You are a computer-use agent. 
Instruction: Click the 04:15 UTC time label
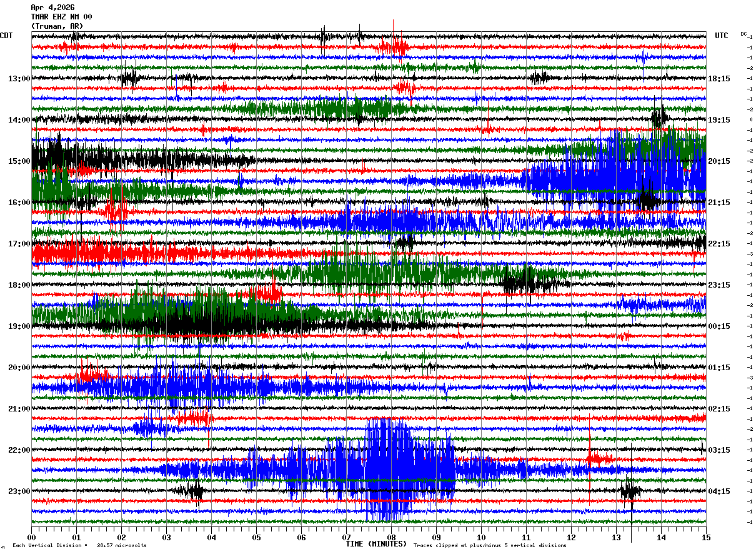[x=720, y=491]
